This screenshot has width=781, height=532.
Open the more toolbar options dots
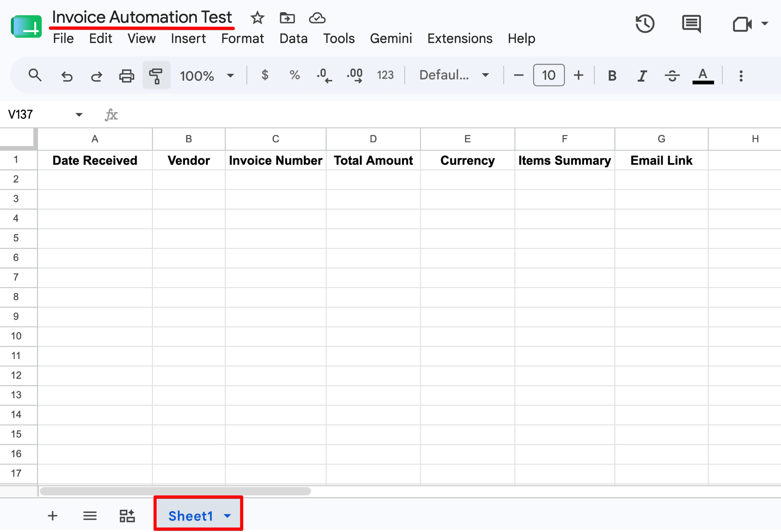pyautogui.click(x=741, y=76)
